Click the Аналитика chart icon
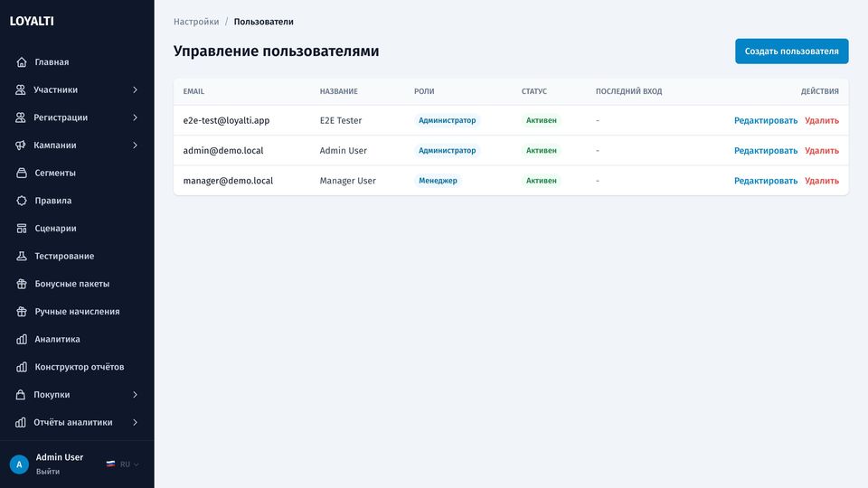This screenshot has width=868, height=488. coord(22,339)
